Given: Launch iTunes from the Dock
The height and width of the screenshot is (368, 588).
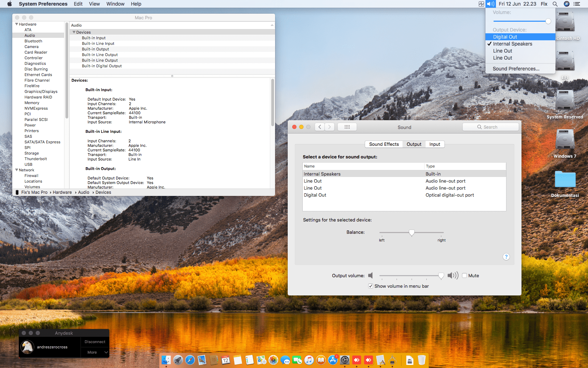Looking at the screenshot, I should click(309, 360).
